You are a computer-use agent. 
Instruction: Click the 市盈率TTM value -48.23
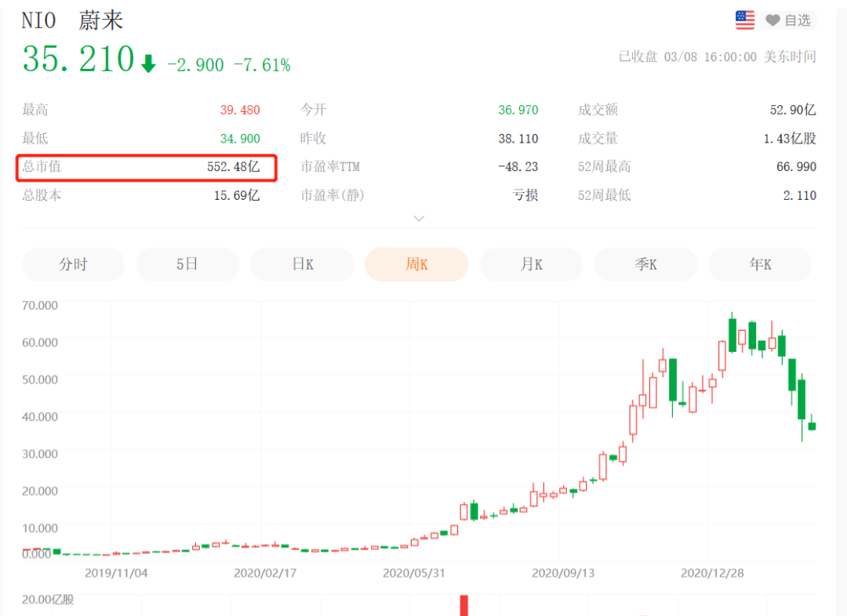(x=518, y=167)
